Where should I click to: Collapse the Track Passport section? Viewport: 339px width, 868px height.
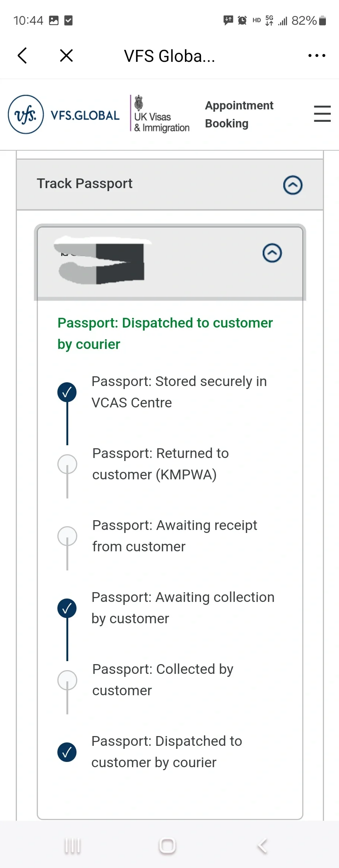tap(293, 185)
